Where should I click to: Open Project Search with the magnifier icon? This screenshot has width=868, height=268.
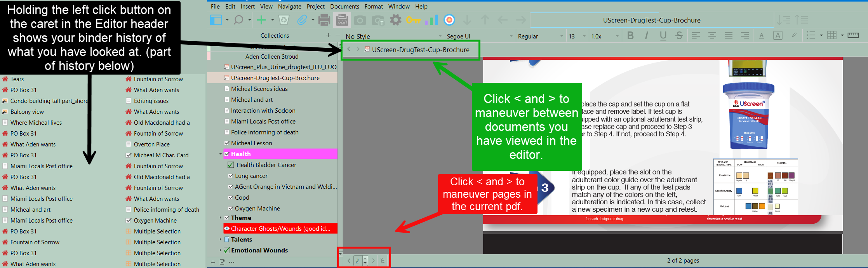[x=238, y=20]
